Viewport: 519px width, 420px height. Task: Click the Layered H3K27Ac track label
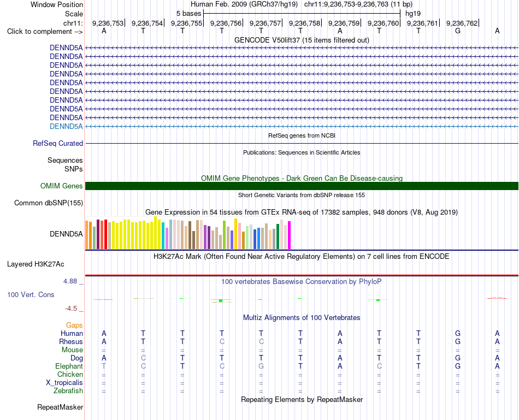36,264
